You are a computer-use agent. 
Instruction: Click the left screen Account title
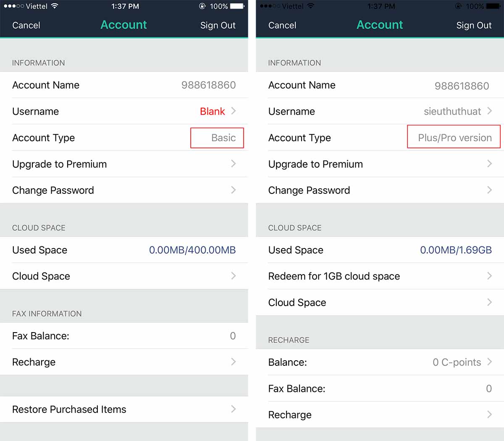click(123, 25)
